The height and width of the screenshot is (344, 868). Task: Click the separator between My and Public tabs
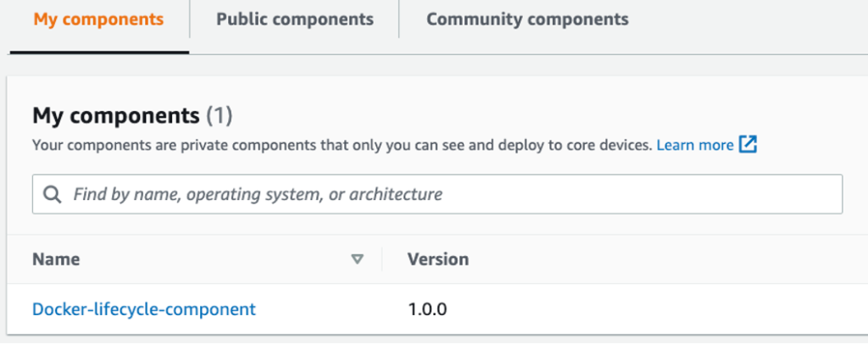pyautogui.click(x=190, y=19)
